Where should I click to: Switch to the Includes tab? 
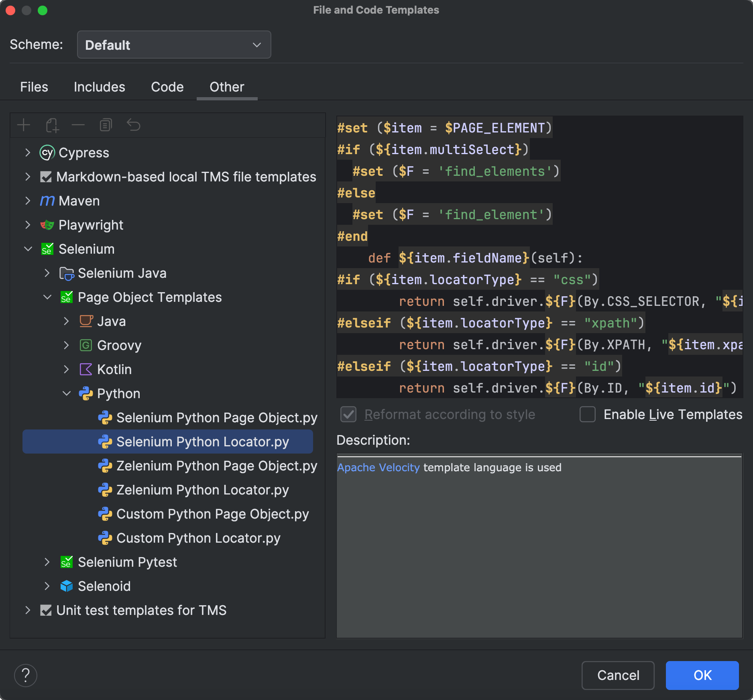(x=99, y=87)
